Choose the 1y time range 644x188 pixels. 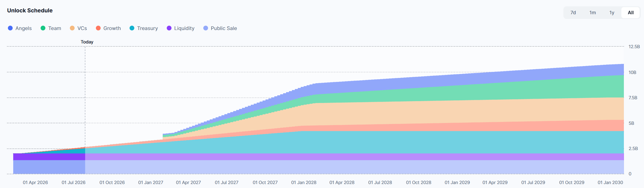click(612, 13)
